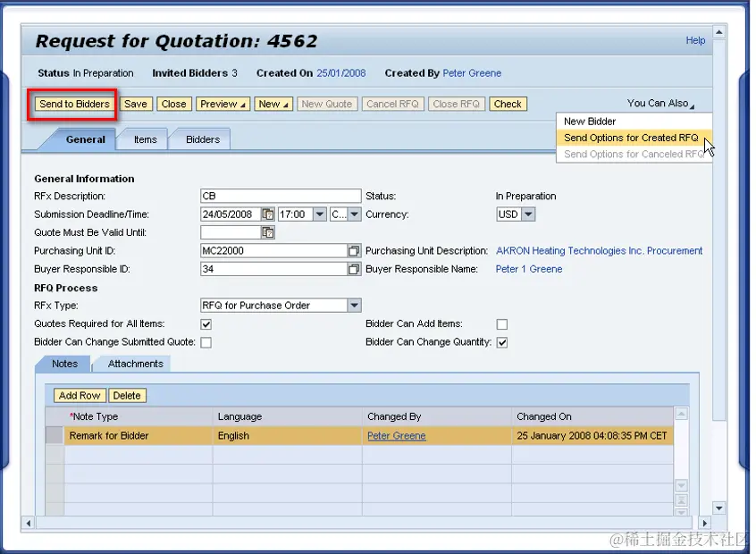
Task: Select Send Options for Canceled RFQ
Action: [634, 155]
